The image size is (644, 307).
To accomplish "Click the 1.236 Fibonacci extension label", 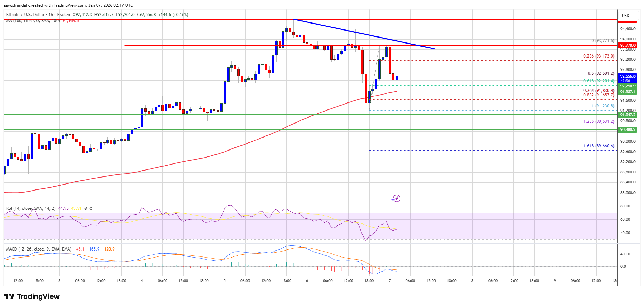I will (599, 121).
